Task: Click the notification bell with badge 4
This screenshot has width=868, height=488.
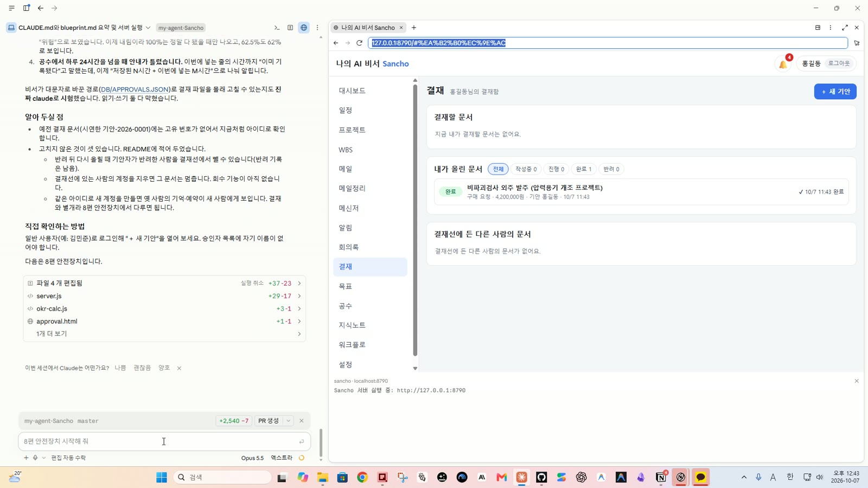Action: click(783, 63)
